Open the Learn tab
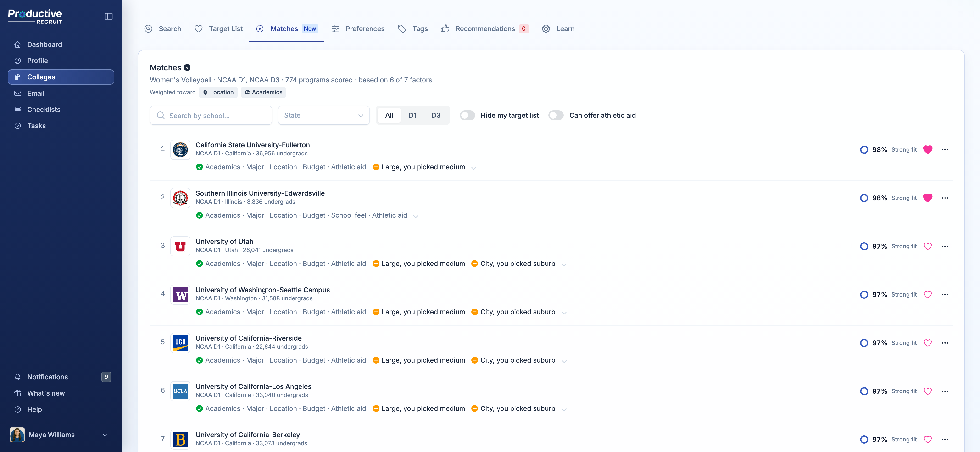Viewport: 980px width, 452px height. tap(558, 28)
